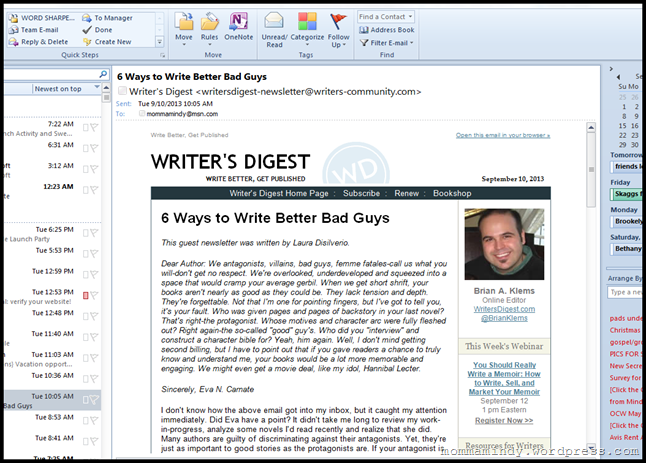Flag the Tue 8:53 AM message
646x463 pixels.
point(94,421)
